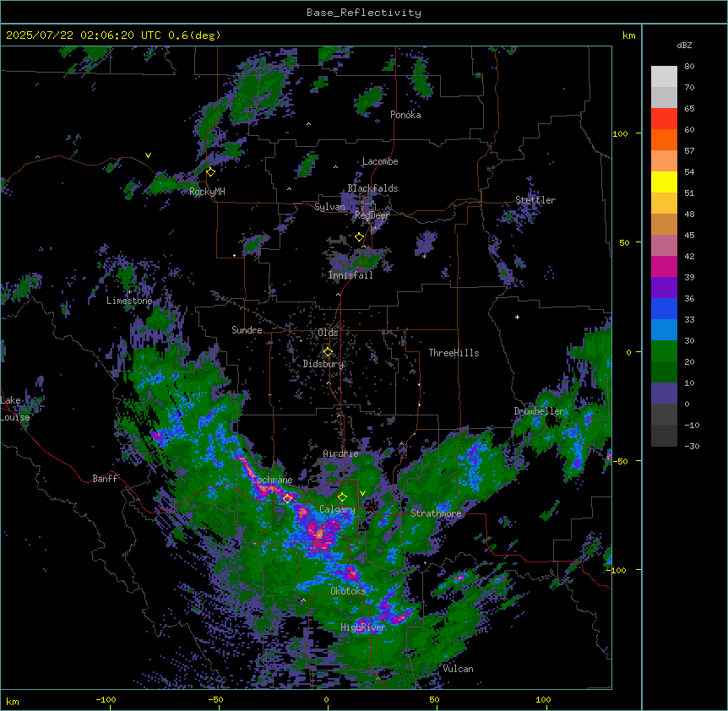Click the km unit label beside the timestamp
Viewport: 728px width, 711px height.
(x=629, y=35)
